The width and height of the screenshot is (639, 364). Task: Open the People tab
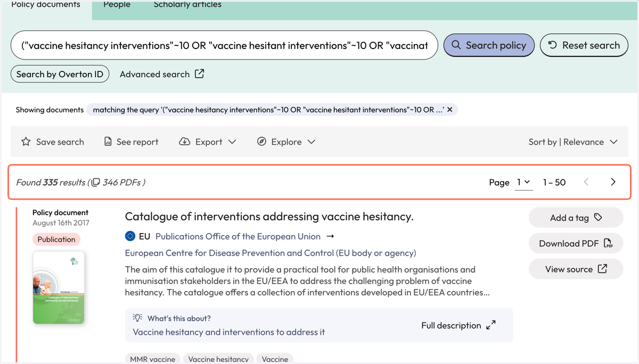(117, 5)
